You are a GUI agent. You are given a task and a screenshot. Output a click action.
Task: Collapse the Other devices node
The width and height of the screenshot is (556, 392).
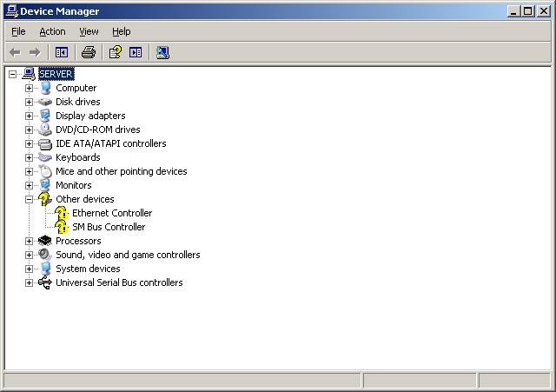[29, 199]
